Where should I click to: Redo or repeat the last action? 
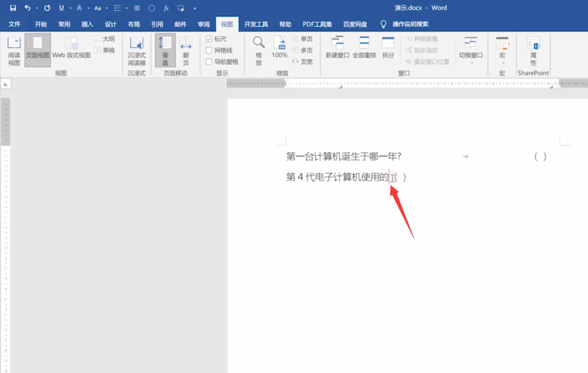click(x=47, y=8)
